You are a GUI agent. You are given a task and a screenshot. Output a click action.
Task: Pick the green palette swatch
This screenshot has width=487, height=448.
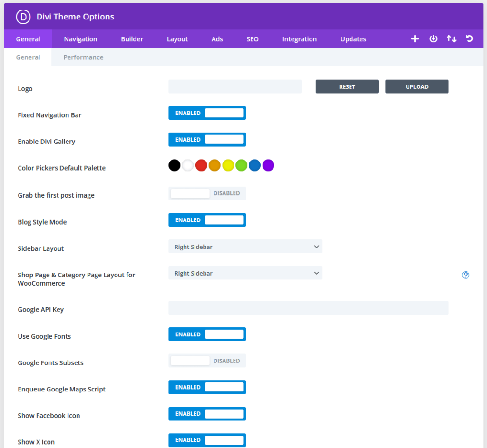[x=241, y=165]
